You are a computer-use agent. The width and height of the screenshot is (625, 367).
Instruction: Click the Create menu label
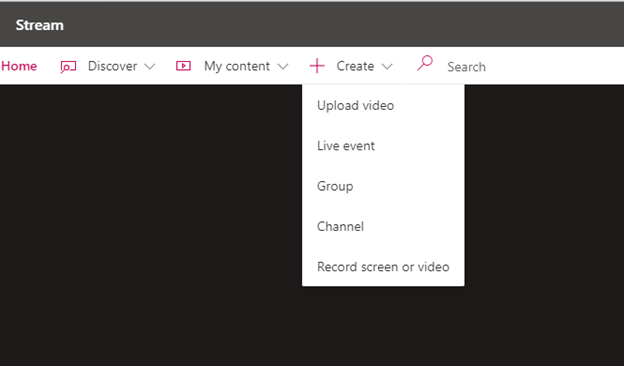pos(355,66)
